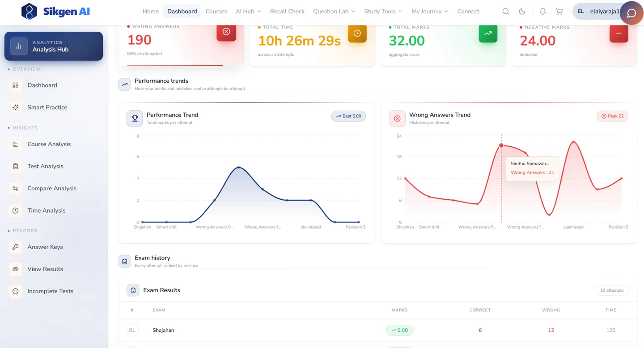Open the notifications bell

542,12
